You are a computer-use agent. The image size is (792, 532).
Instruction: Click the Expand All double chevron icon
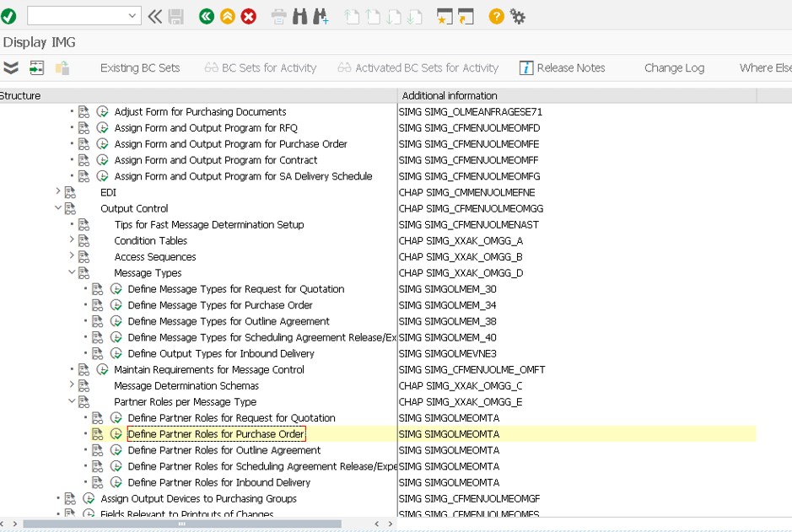(x=11, y=67)
